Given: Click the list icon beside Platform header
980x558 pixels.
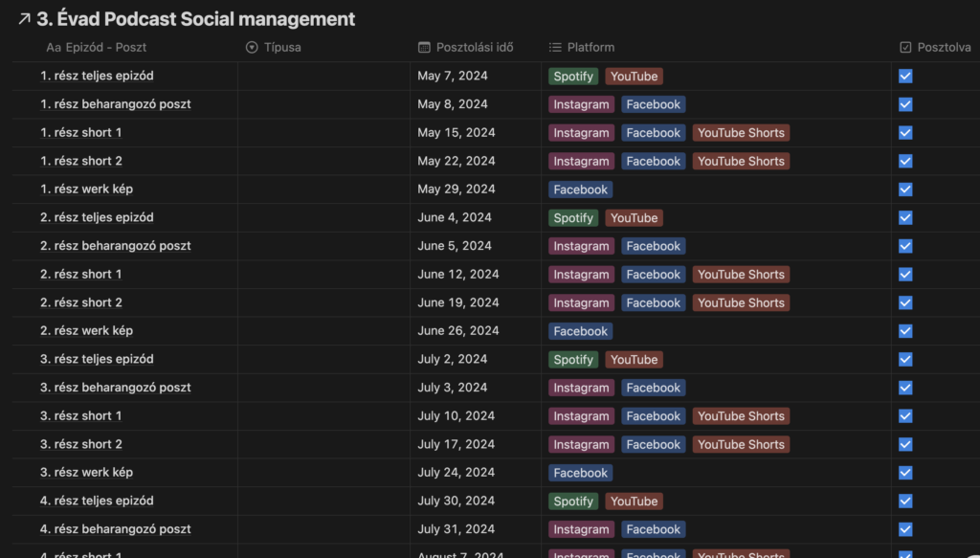Looking at the screenshot, I should click(x=555, y=48).
